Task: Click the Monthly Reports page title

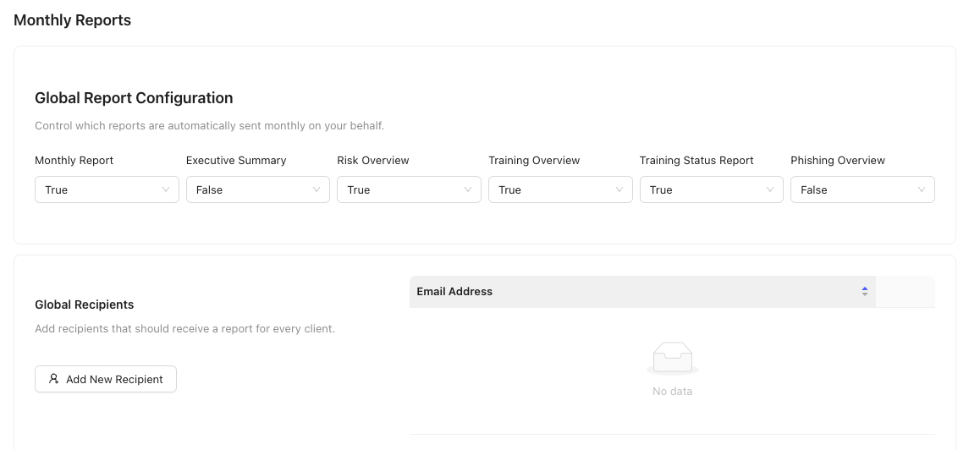Action: coord(73,20)
